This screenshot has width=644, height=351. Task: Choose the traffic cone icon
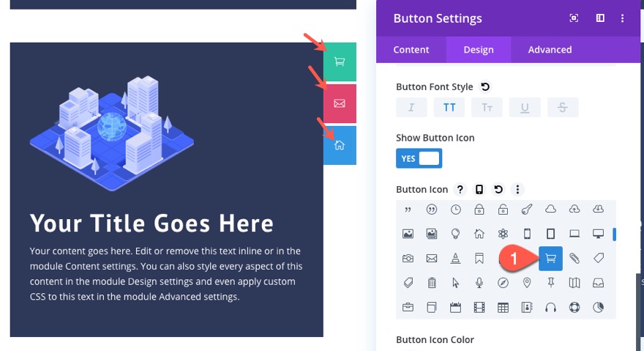pyautogui.click(x=455, y=259)
